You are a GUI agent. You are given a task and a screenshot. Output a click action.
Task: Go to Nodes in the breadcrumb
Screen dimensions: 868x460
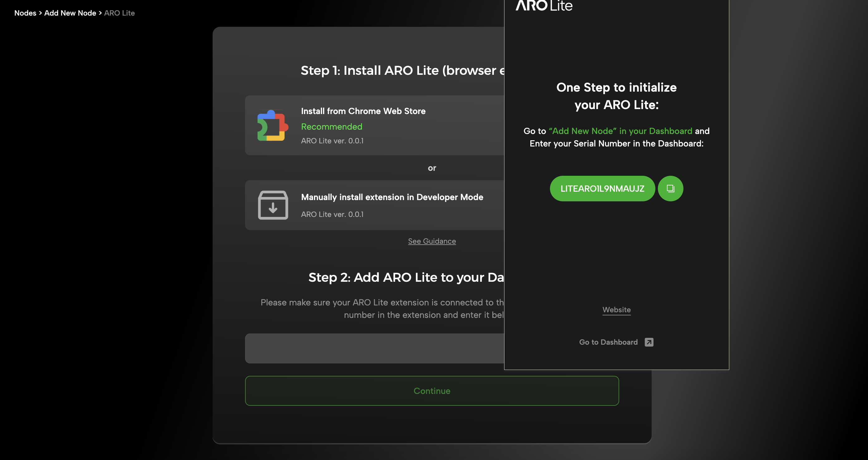coord(25,13)
